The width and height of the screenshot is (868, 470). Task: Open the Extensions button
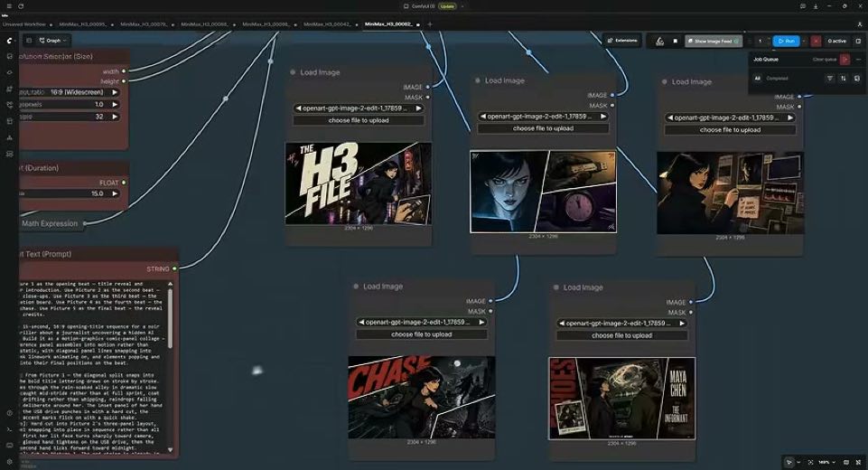(x=622, y=41)
